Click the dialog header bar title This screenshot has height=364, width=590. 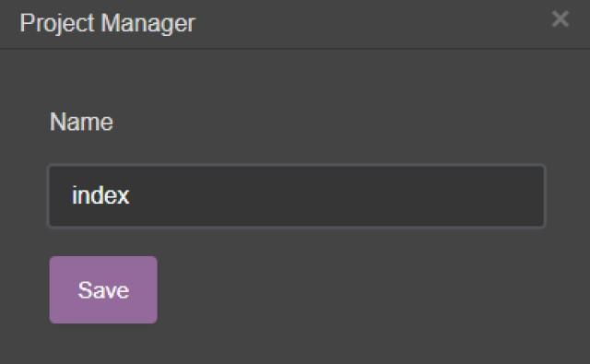108,23
